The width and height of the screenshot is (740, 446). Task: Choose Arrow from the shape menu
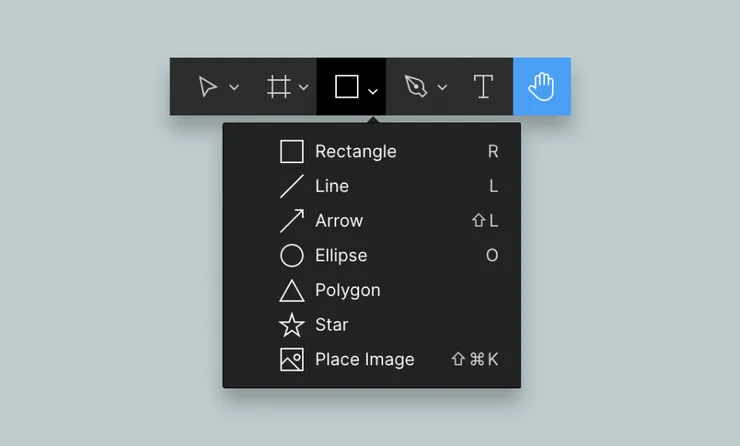(x=339, y=221)
